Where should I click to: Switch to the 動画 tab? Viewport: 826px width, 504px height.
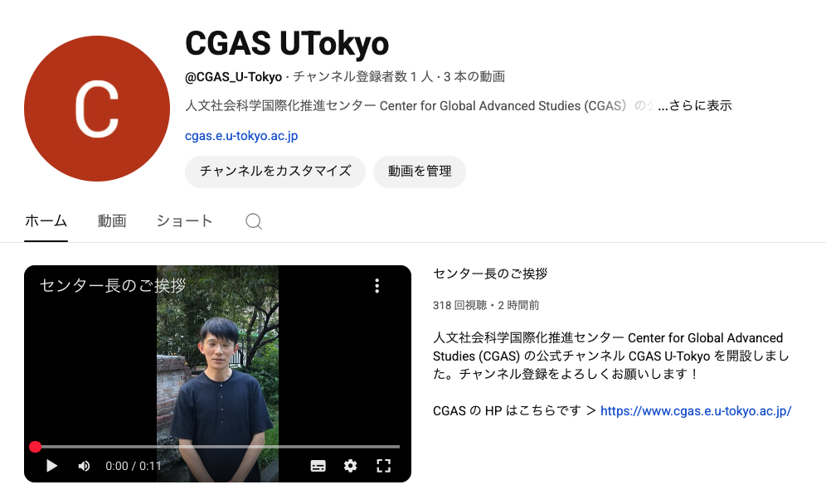[x=112, y=220]
